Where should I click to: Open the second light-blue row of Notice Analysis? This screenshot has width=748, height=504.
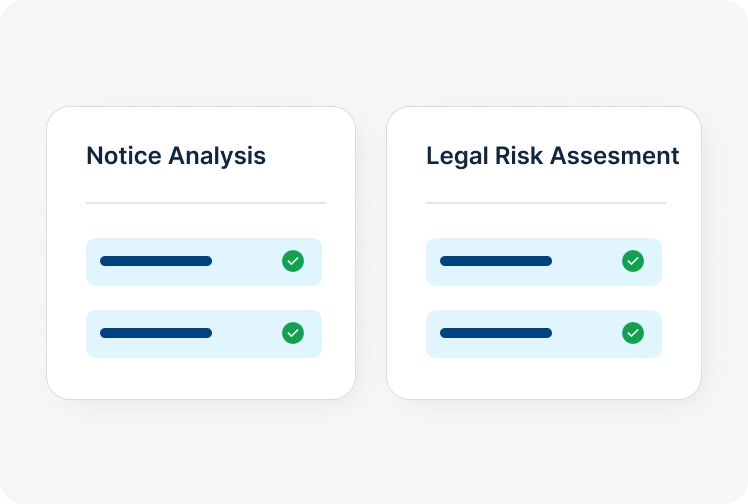tap(240, 334)
